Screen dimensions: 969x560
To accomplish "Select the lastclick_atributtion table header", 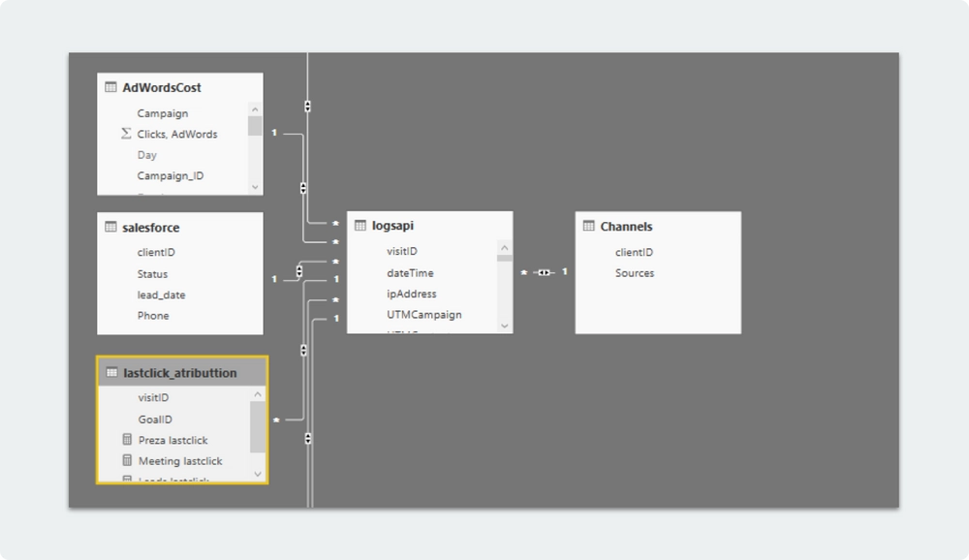I will [x=182, y=372].
